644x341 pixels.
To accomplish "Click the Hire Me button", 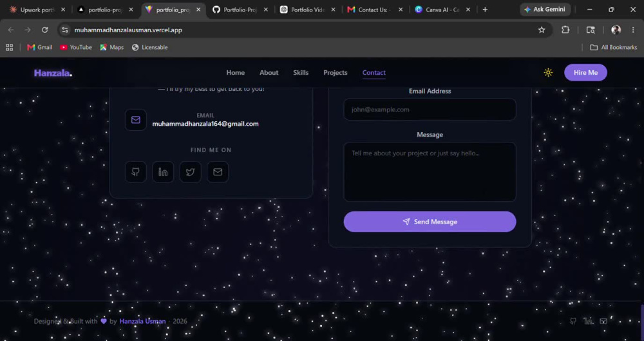I will click(x=585, y=72).
